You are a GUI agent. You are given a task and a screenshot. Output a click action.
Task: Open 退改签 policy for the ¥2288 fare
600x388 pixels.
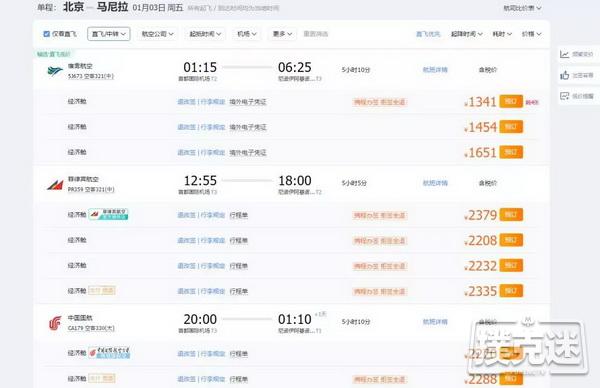pos(187,379)
